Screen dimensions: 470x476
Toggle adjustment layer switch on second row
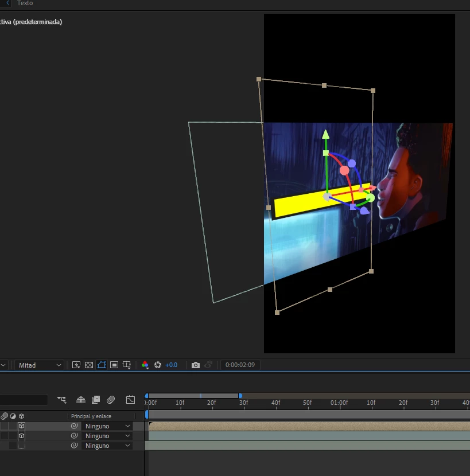[13, 436]
